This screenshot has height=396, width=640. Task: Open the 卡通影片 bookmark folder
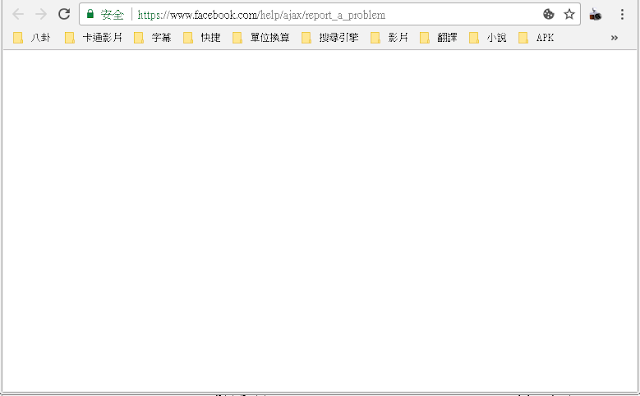pyautogui.click(x=93, y=38)
